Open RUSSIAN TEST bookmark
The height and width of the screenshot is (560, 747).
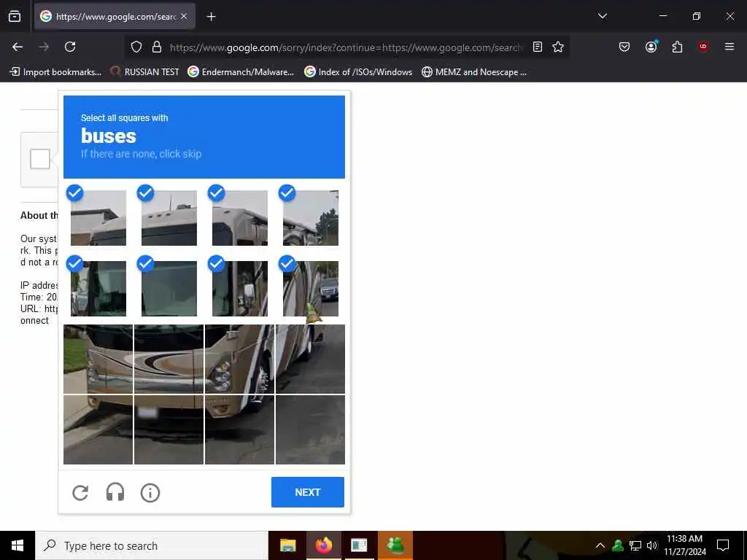[144, 72]
